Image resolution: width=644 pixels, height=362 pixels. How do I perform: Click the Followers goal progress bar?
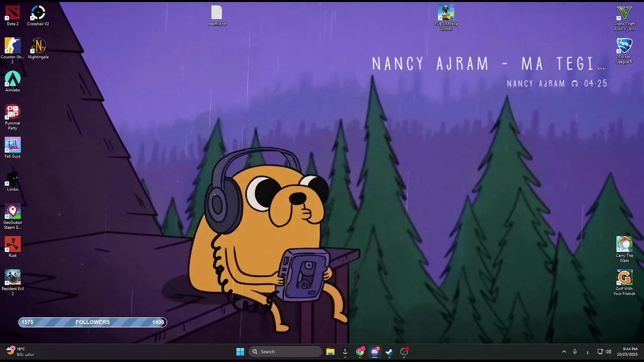coord(93,322)
